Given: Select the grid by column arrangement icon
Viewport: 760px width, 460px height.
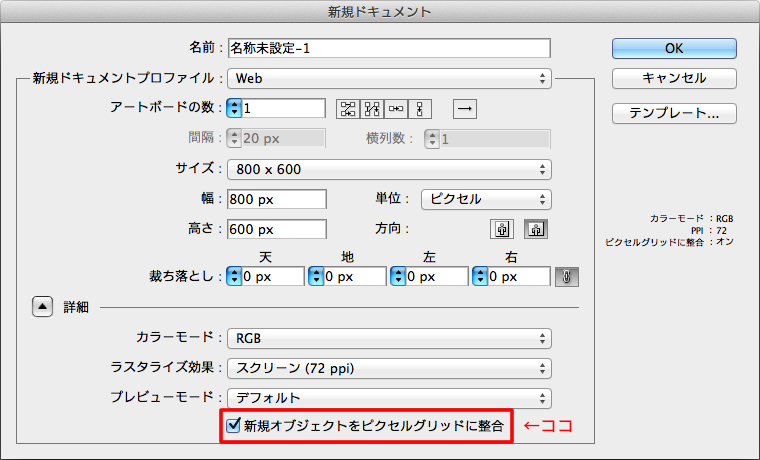Looking at the screenshot, I should point(372,108).
